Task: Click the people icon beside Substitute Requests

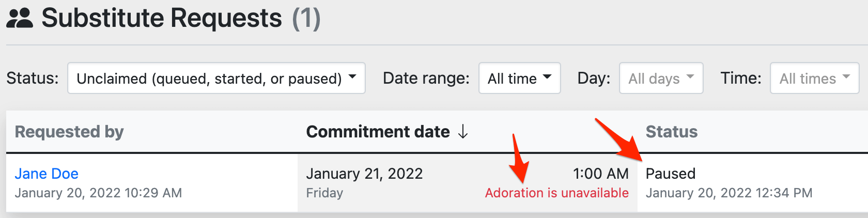Action: pos(20,19)
